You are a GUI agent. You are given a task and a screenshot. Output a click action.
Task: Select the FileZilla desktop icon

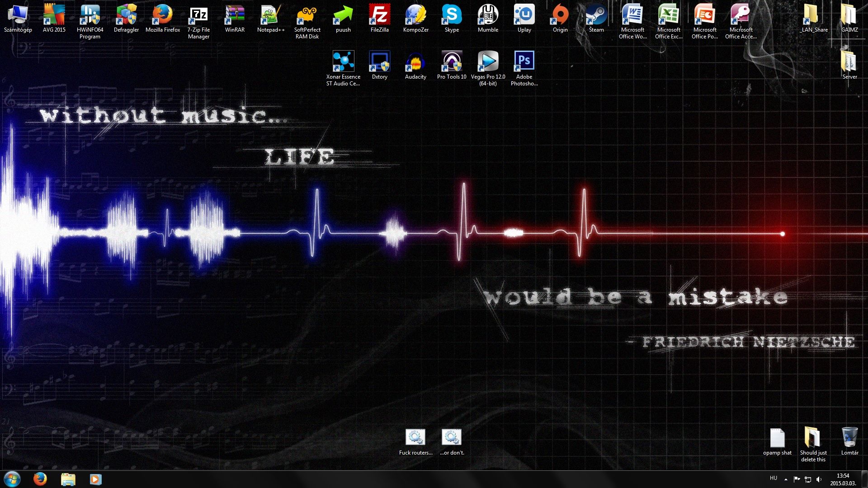(379, 15)
